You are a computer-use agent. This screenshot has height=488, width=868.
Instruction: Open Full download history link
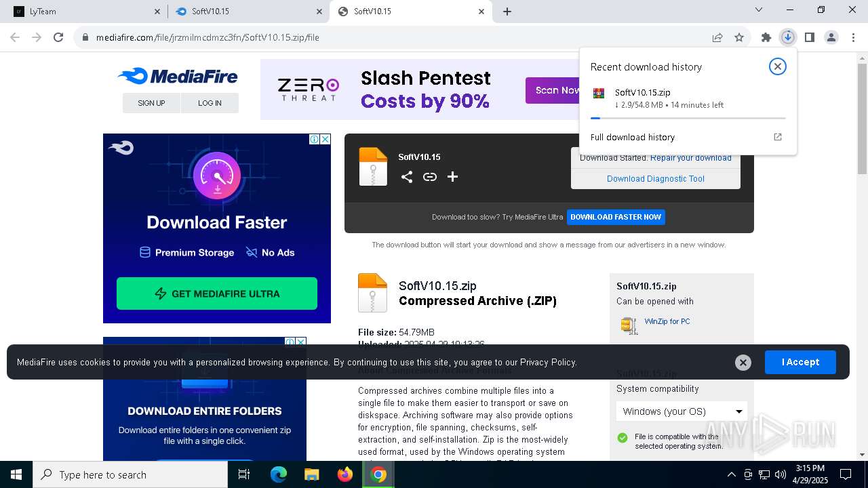tap(633, 137)
